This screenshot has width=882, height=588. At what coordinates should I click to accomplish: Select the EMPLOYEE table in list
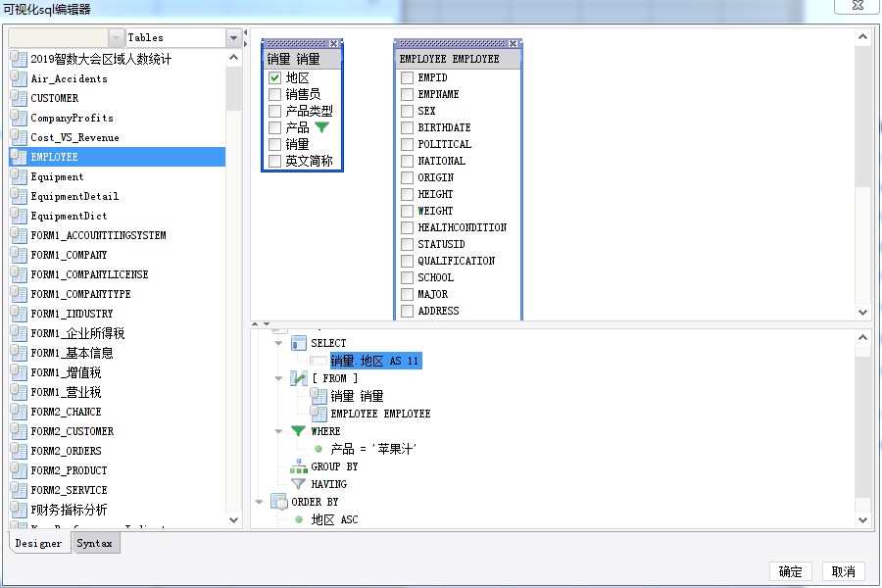117,157
